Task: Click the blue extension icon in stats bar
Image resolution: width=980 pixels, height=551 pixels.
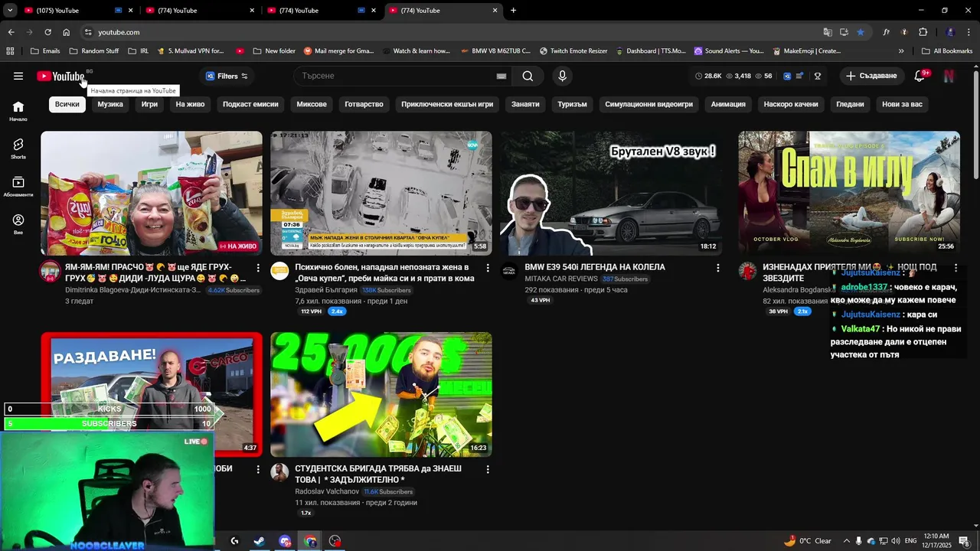Action: pos(787,76)
